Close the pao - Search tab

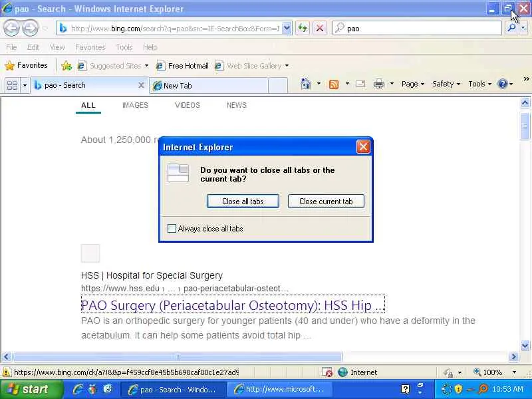(141, 85)
